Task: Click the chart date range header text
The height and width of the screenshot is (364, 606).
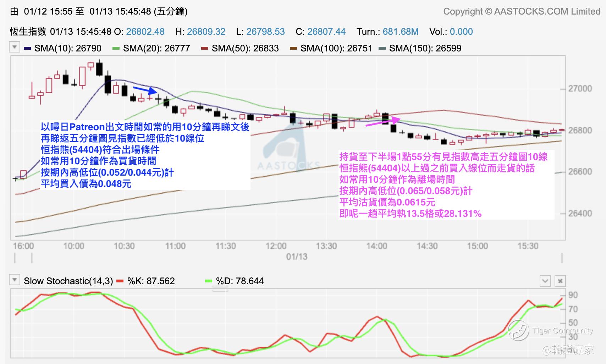Action: 99,11
